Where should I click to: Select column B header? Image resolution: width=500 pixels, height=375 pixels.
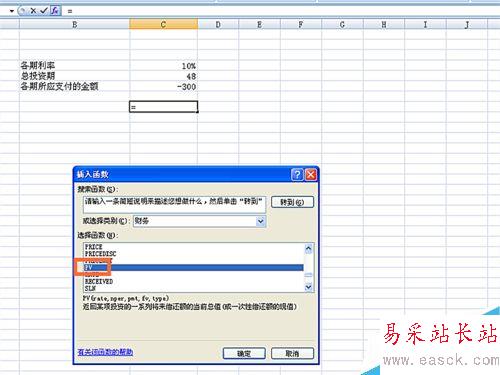click(74, 24)
